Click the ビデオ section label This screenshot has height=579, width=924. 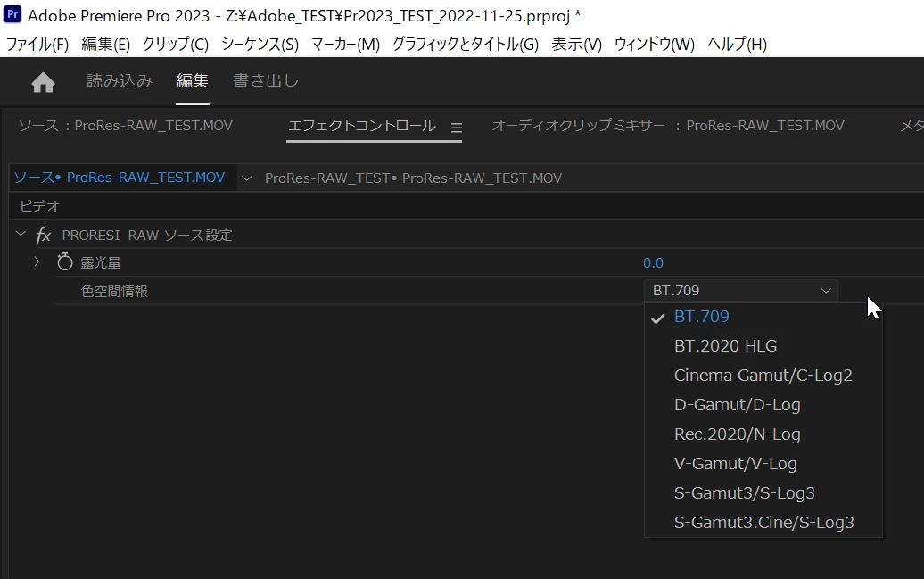pos(39,206)
